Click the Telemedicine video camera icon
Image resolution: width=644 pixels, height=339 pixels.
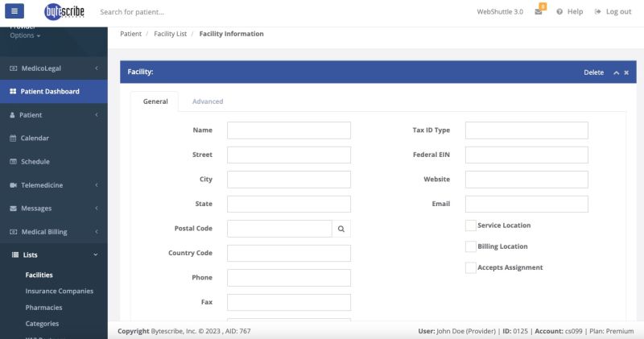(x=13, y=185)
